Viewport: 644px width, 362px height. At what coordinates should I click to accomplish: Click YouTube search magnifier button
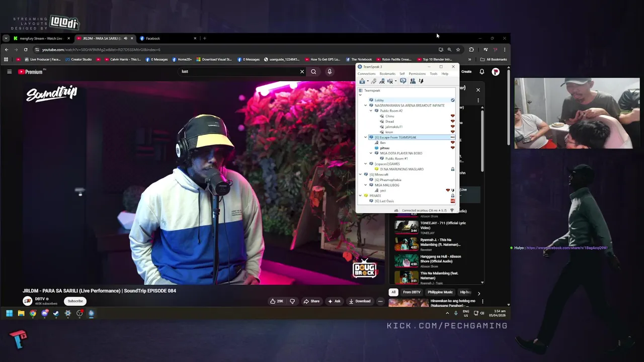coord(313,71)
